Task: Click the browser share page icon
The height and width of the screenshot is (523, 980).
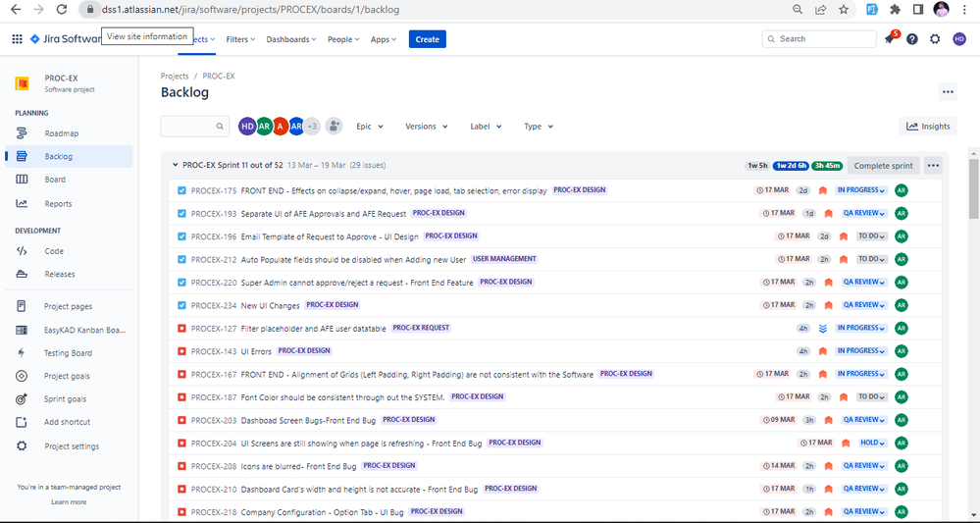Action: point(821,10)
